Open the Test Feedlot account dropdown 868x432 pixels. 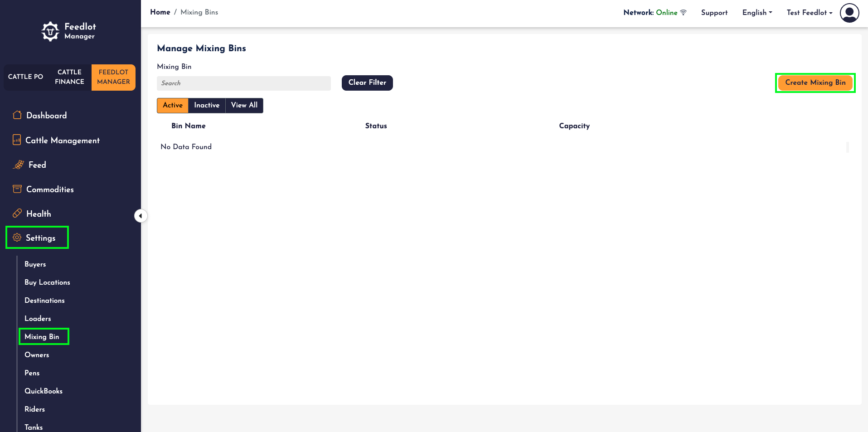pyautogui.click(x=810, y=13)
